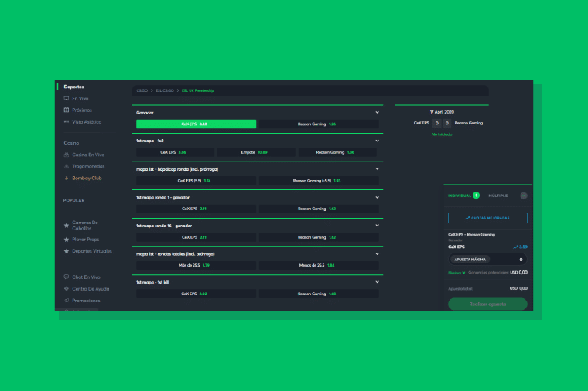The image size is (588, 391).
Task: Collapse 1st mapa ronda 16 - ganador market
Action: tap(378, 226)
